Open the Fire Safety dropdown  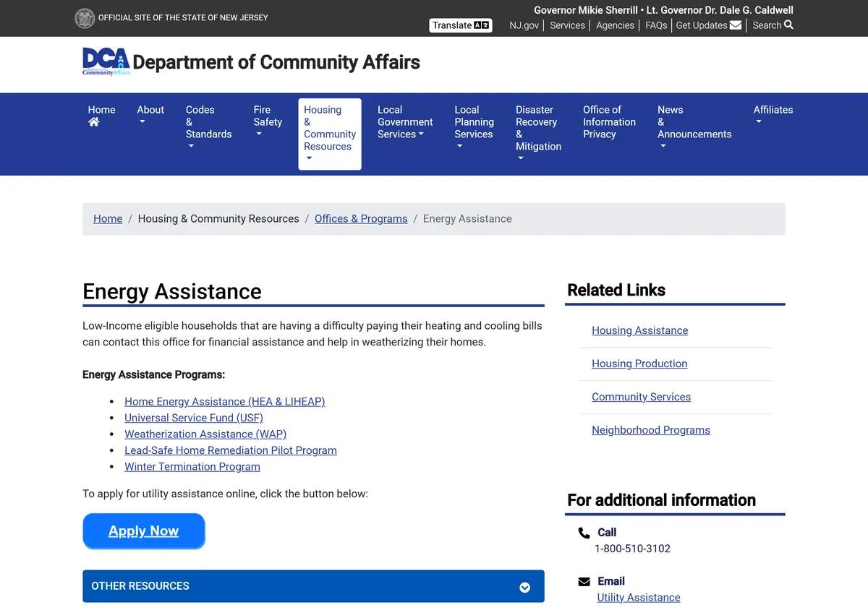point(268,121)
